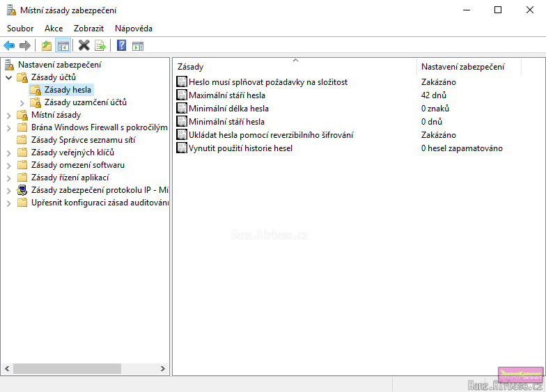Click the policy icon for Ukládat hesla pomocí reverzibilního šifrování
Viewport: 546px width, 392px height.
182,135
